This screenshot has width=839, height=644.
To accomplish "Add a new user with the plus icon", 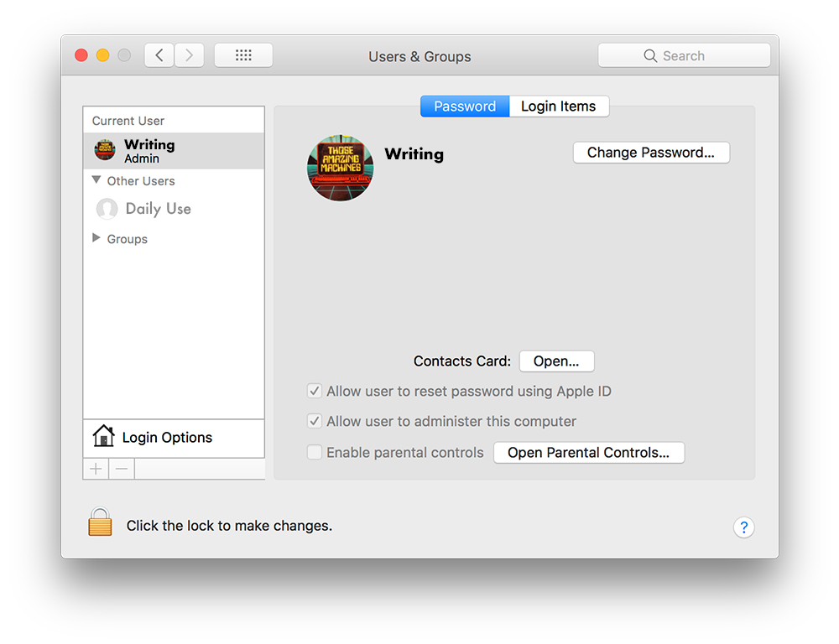I will 95,468.
